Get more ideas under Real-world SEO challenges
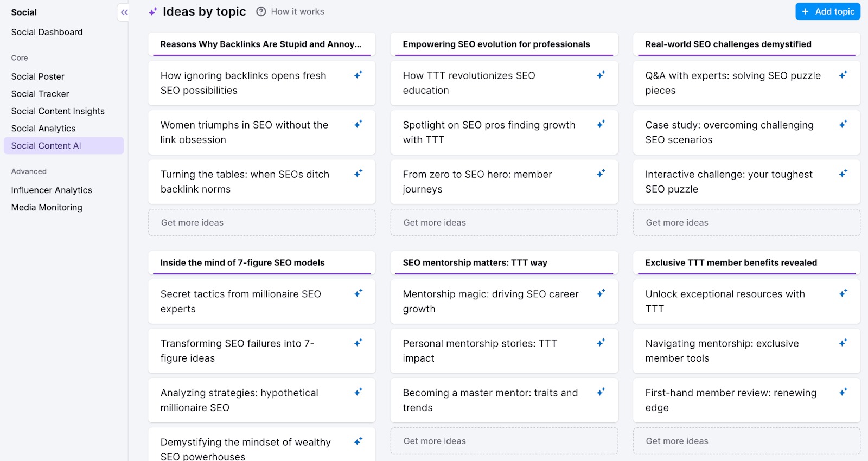Viewport: 868px width, 461px height. [x=746, y=222]
